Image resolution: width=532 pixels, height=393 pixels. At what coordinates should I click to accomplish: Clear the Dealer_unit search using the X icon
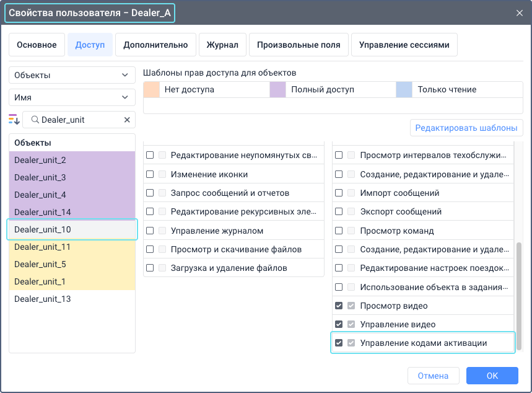click(x=127, y=120)
